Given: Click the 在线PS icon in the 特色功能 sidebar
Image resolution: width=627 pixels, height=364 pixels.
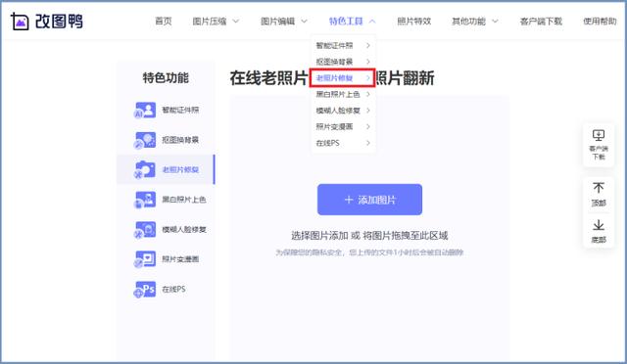Looking at the screenshot, I should click(144, 289).
